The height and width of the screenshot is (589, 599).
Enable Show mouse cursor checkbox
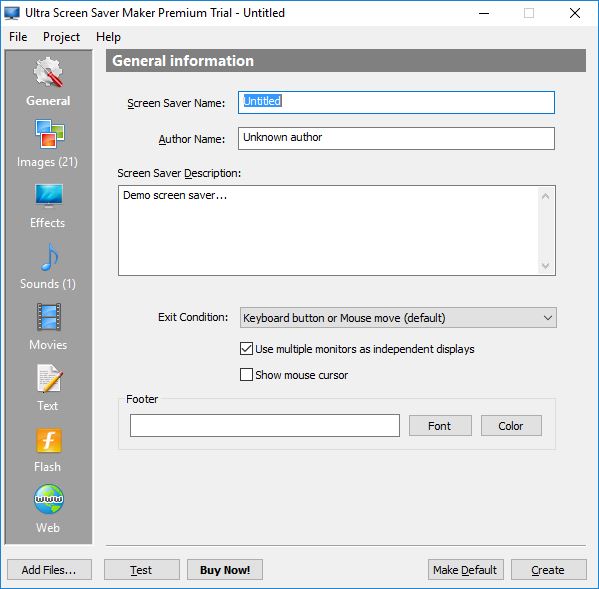click(x=246, y=375)
